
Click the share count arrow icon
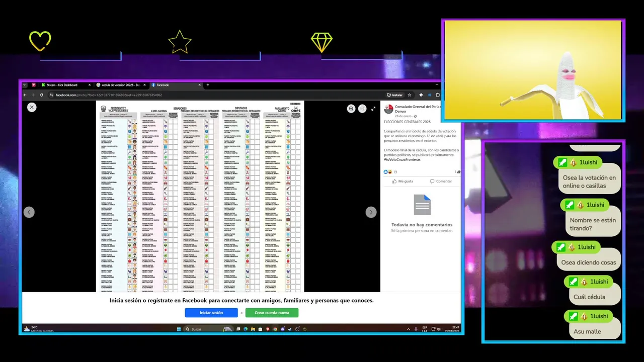pos(458,172)
